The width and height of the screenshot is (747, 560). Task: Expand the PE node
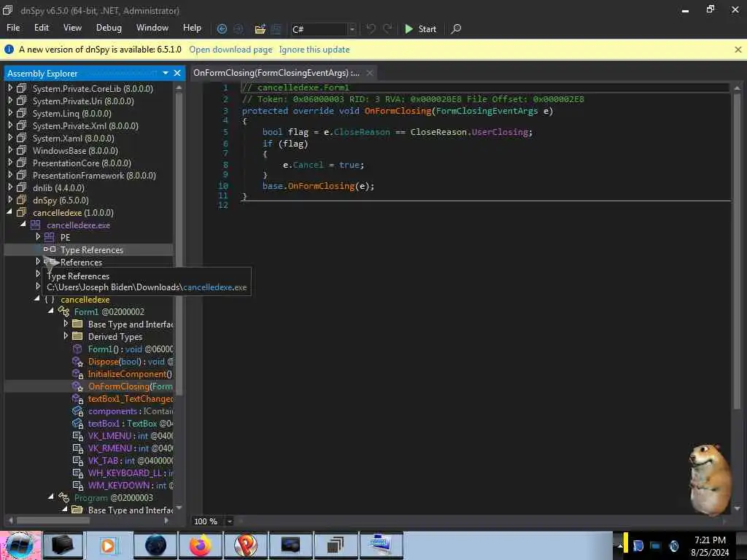tap(38, 237)
